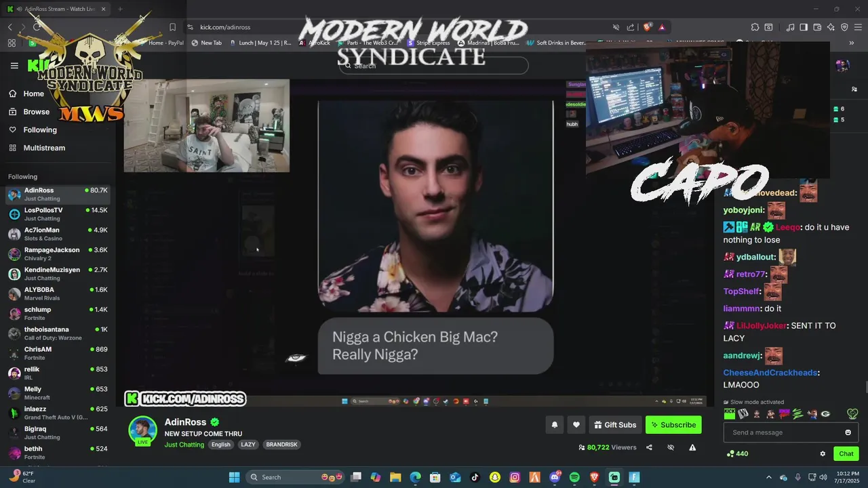Click the green Chat send button

coord(846,453)
